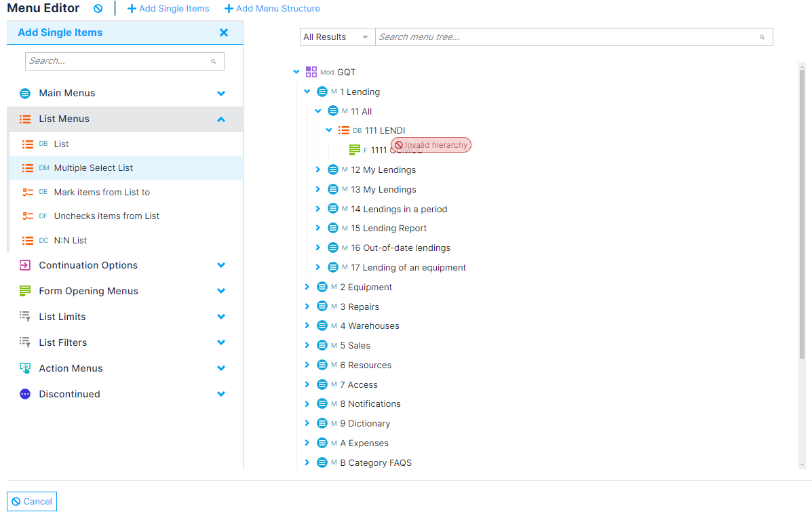The height and width of the screenshot is (514, 812).
Task: Click the DB List item icon
Action: [x=27, y=144]
